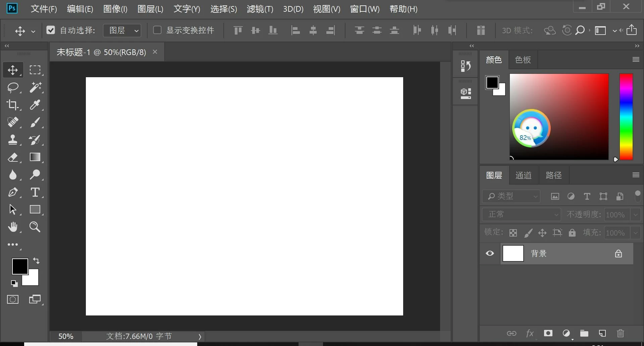Open the History panel icon
The height and width of the screenshot is (346, 644).
tap(466, 66)
